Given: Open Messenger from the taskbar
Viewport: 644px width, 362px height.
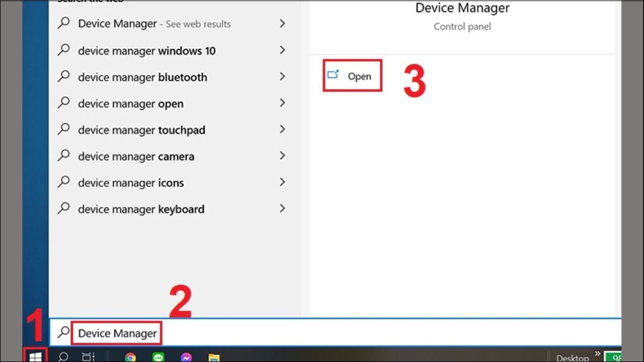Looking at the screenshot, I should pyautogui.click(x=186, y=357).
